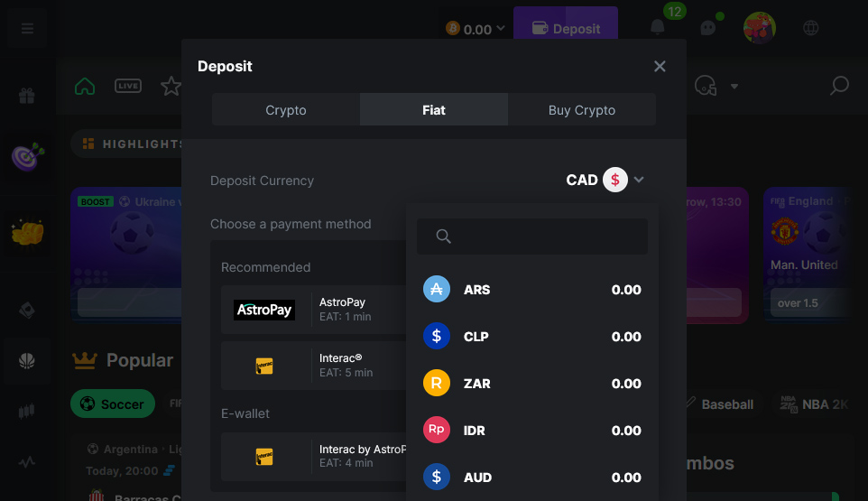Expand the bitcoin balance dropdown
The image size is (868, 501).
476,29
